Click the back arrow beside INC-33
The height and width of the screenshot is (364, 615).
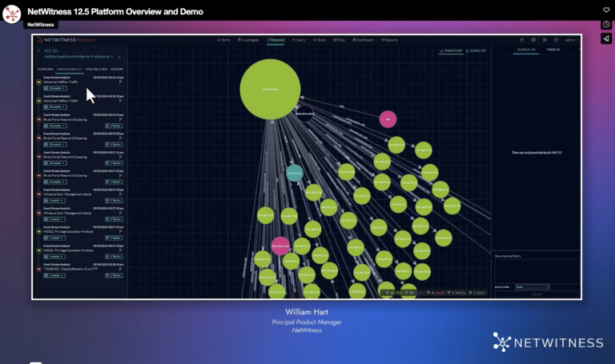(x=40, y=50)
